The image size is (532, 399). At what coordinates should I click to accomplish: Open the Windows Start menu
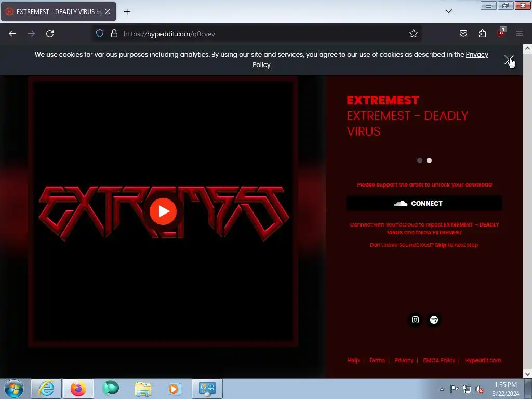(14, 389)
